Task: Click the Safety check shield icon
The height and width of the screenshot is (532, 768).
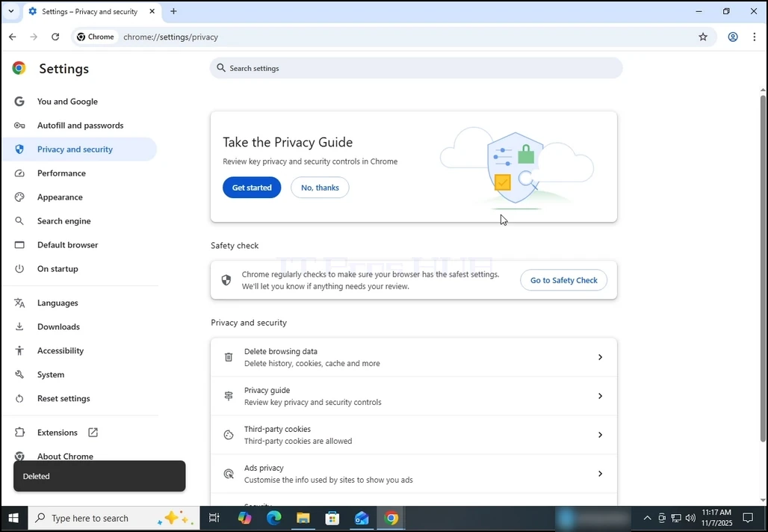Action: 226,280
